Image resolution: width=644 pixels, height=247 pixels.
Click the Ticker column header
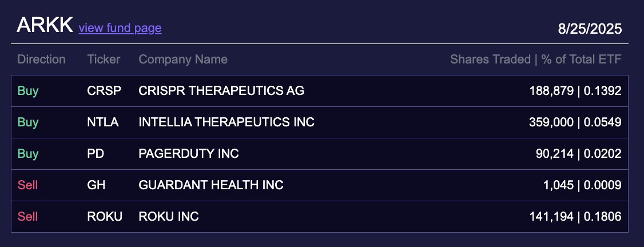(104, 59)
